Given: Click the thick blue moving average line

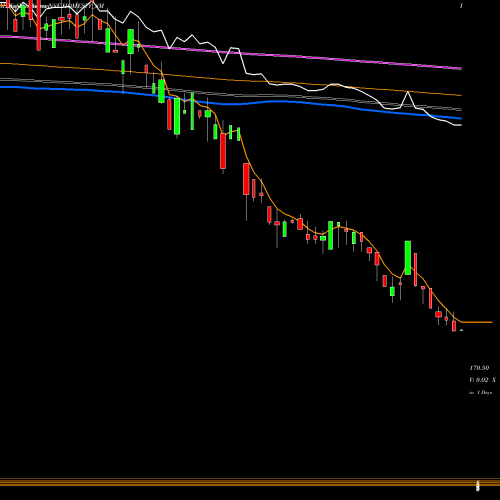Looking at the screenshot, I should [231, 103].
